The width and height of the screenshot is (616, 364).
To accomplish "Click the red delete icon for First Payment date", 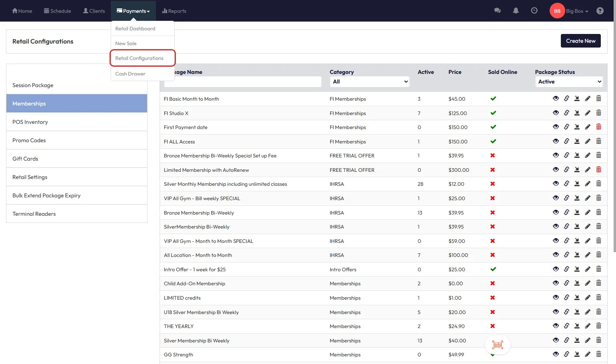I will click(598, 127).
